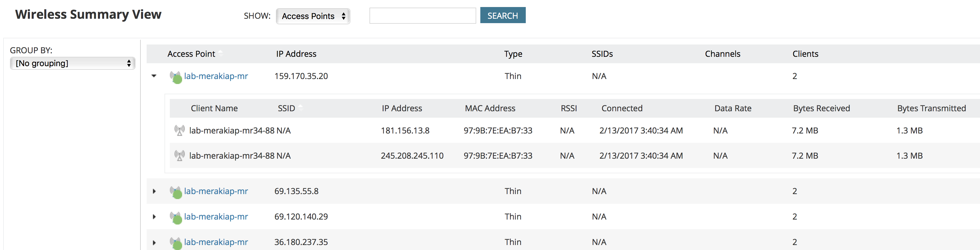The image size is (980, 250).
Task: Focus the search text field
Action: coord(422,16)
